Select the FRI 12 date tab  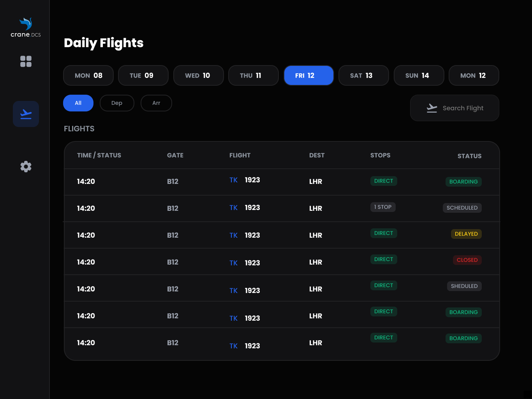[x=309, y=75]
